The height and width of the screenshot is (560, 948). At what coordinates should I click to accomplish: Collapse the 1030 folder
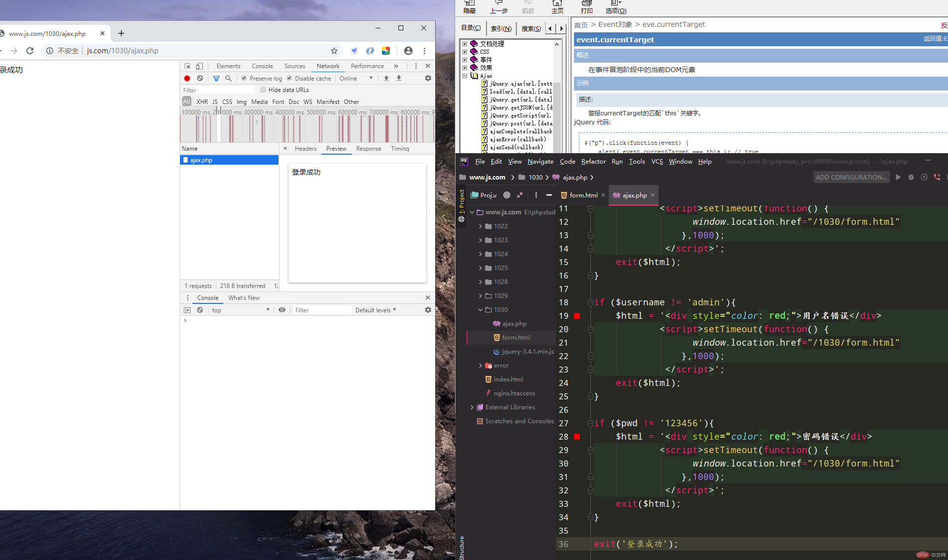pos(480,310)
